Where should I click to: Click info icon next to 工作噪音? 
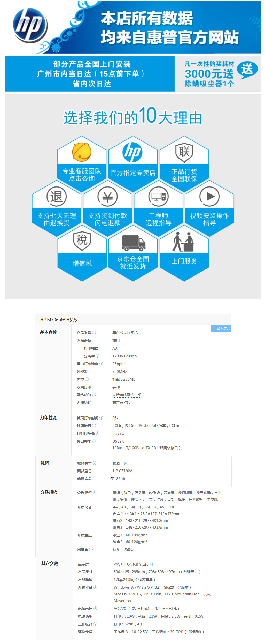click(95, 624)
